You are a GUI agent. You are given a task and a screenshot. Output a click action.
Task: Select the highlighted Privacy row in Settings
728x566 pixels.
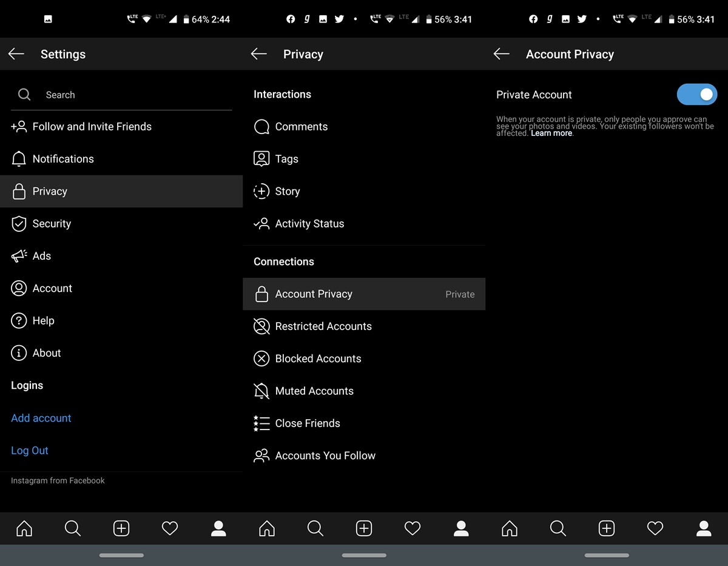121,191
